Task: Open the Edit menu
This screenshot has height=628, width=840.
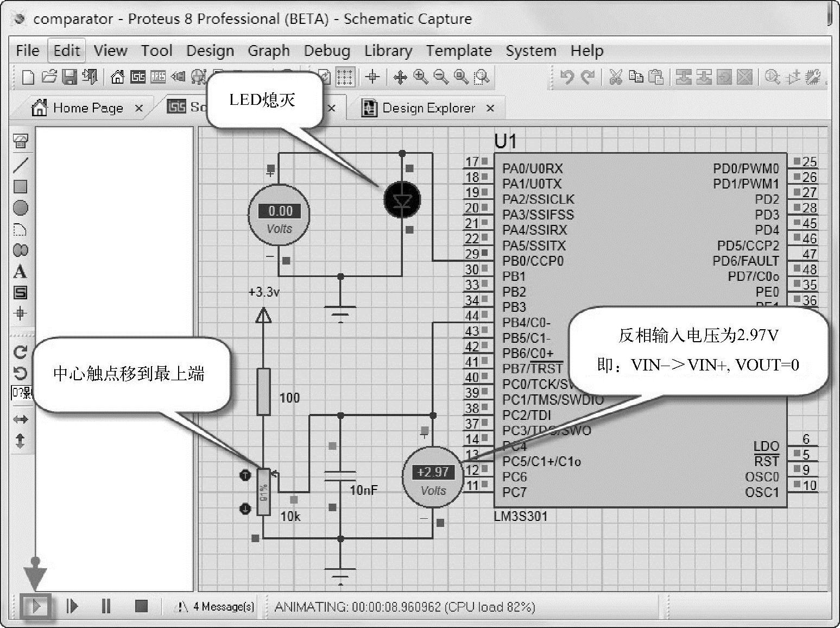Action: tap(67, 51)
